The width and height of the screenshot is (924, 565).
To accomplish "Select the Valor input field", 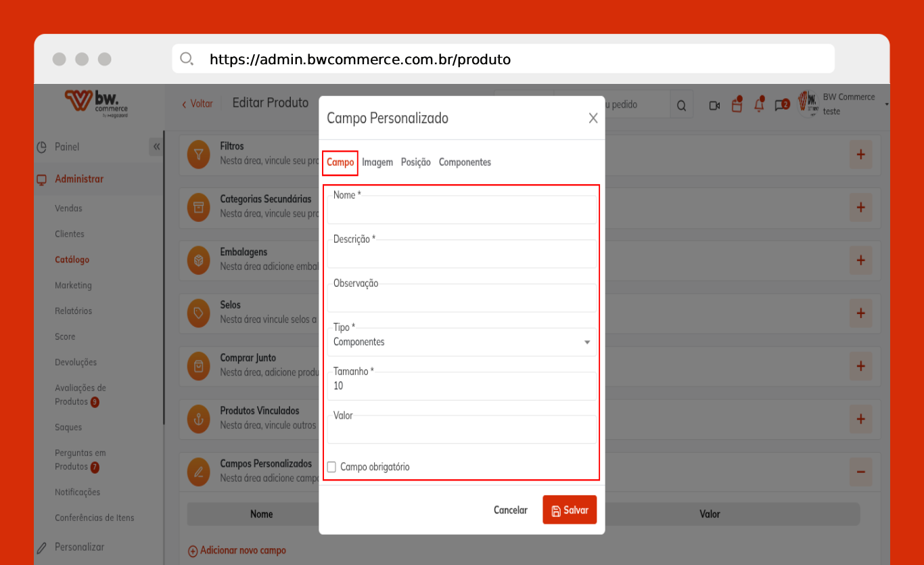I will point(462,430).
